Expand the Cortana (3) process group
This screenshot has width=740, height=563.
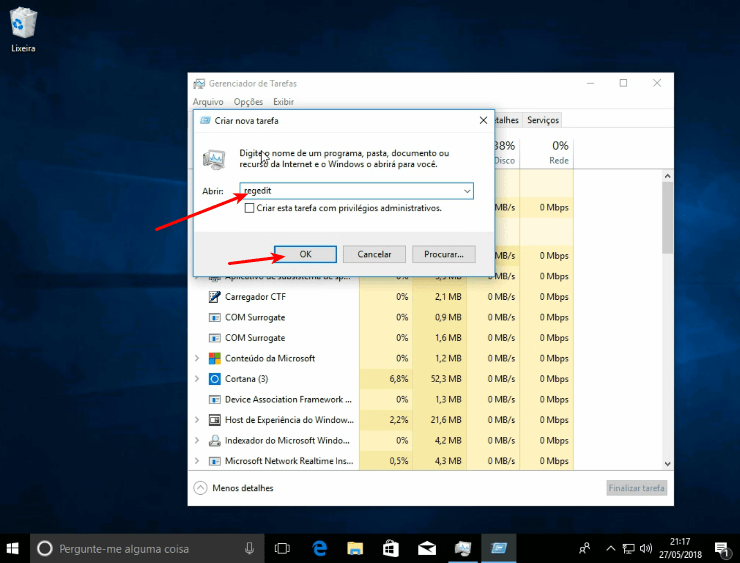click(x=197, y=379)
